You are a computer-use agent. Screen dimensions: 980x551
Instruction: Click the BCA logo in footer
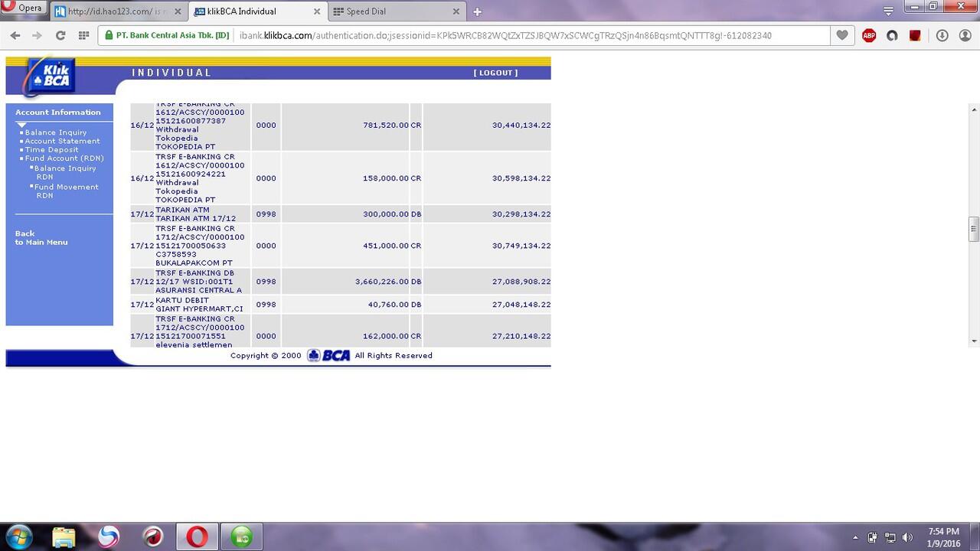pyautogui.click(x=328, y=355)
